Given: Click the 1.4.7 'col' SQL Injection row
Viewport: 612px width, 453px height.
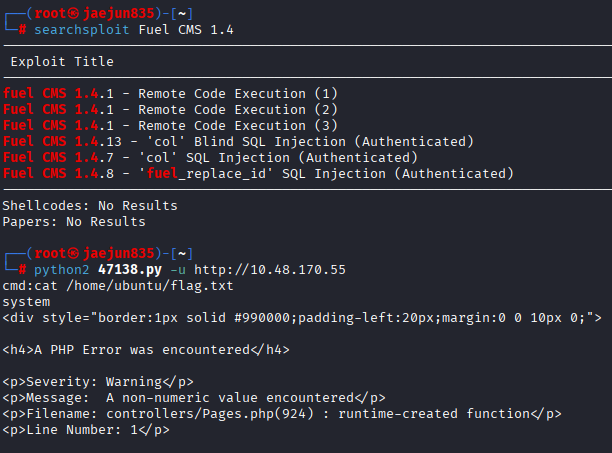Looking at the screenshot, I should pos(210,158).
